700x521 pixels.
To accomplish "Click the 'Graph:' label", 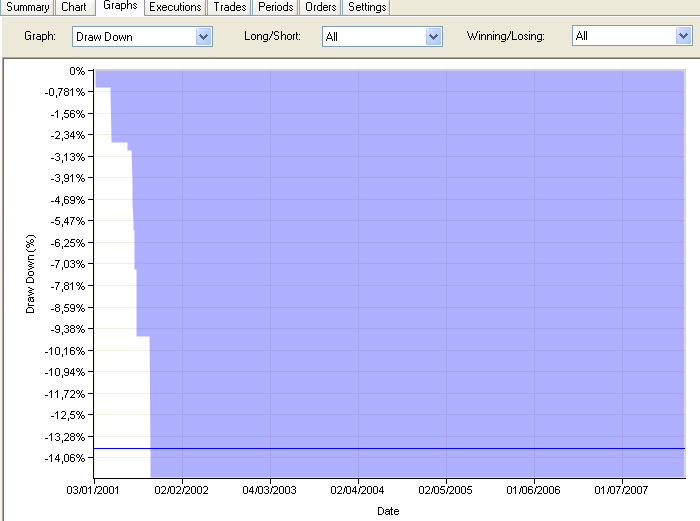I will pyautogui.click(x=40, y=36).
